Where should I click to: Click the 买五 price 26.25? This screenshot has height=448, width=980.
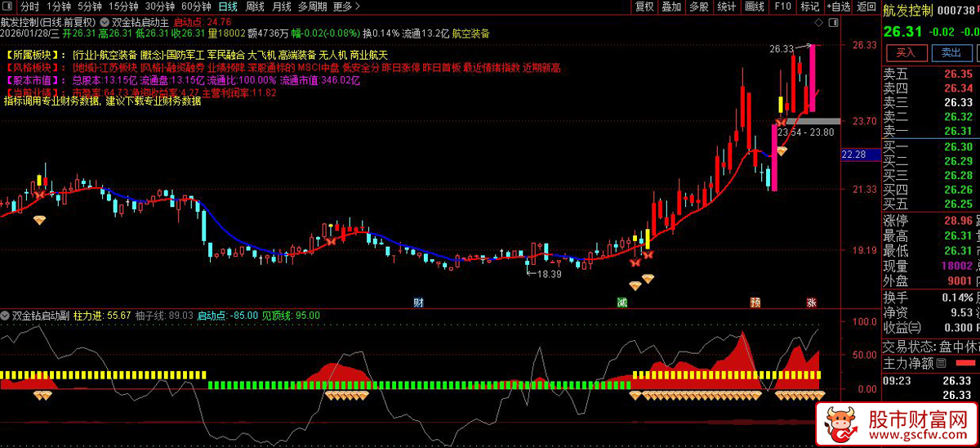(958, 204)
